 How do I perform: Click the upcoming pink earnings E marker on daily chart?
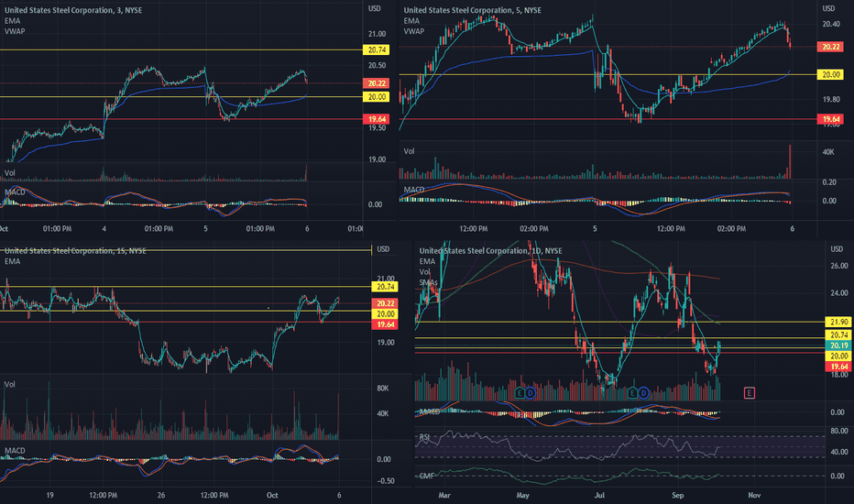click(749, 393)
